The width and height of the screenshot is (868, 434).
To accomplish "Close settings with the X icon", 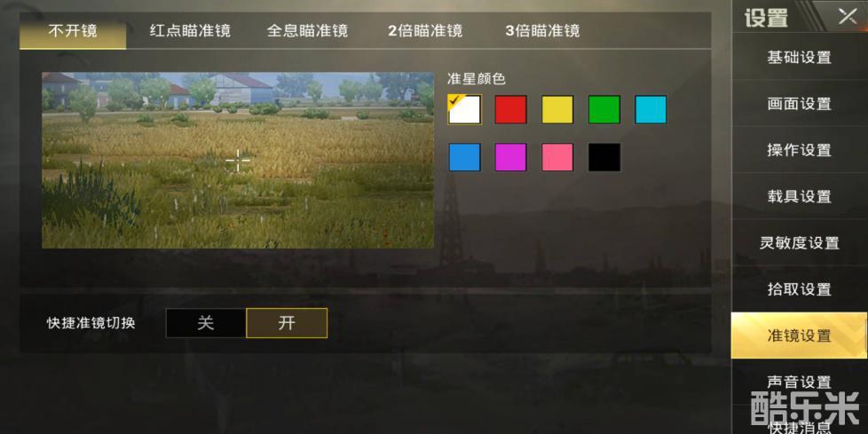I will (847, 17).
